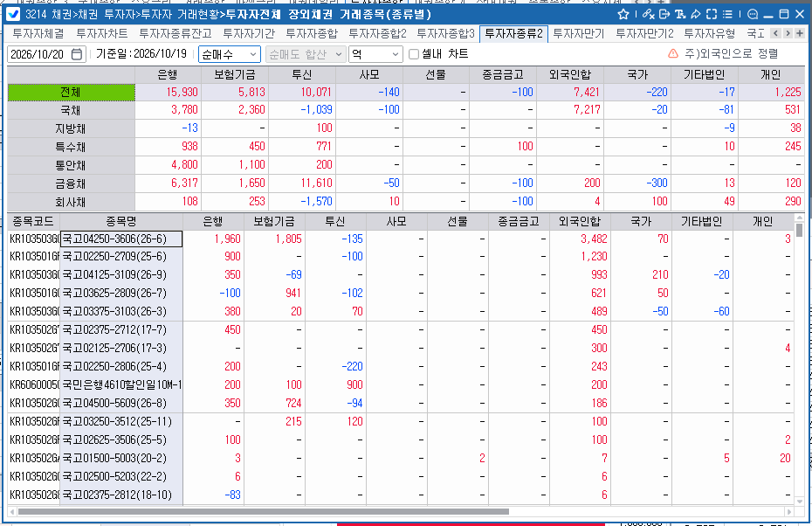Switch to the 투자자유형 tab

pos(710,34)
